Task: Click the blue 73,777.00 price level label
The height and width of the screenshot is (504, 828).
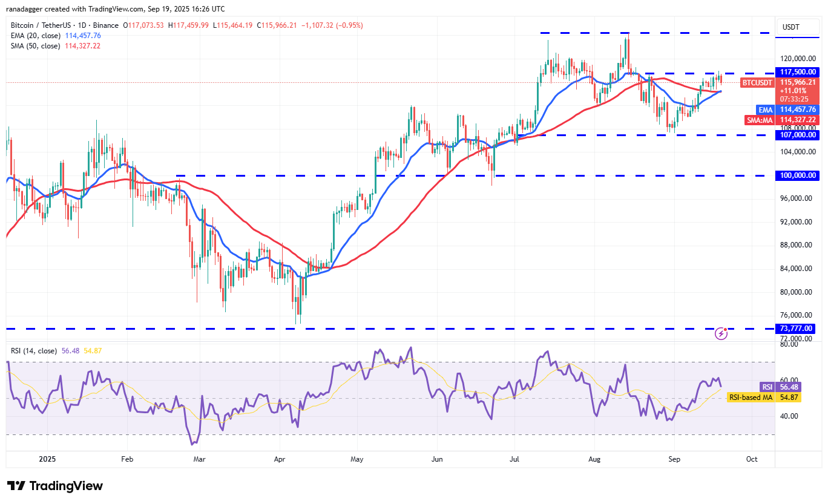Action: (795, 329)
